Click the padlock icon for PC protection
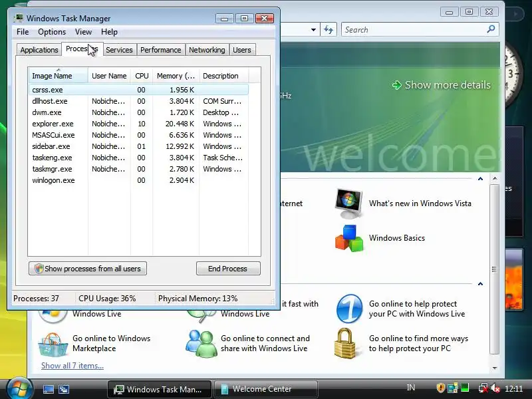532x399 pixels. (344, 342)
